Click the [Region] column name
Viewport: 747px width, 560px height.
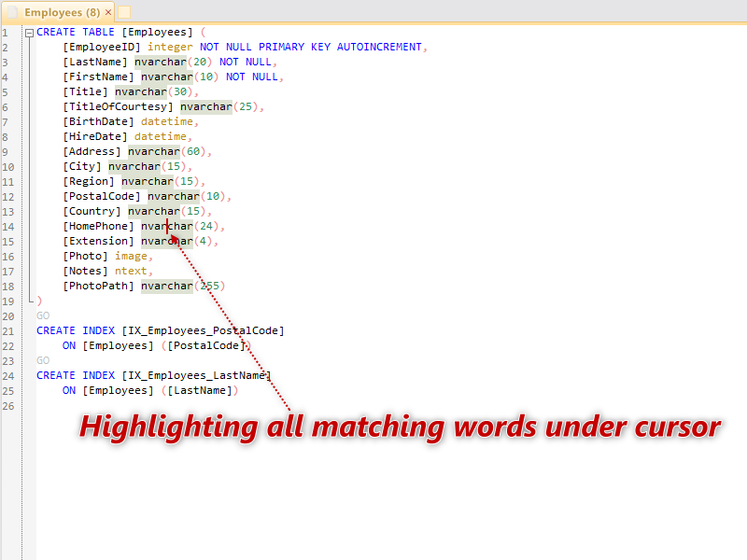coord(89,181)
